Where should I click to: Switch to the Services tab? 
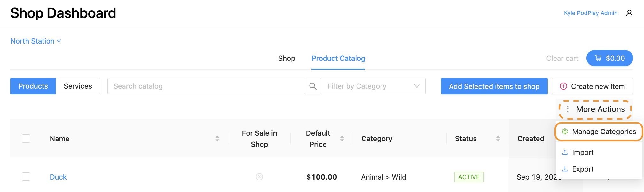[x=78, y=86]
